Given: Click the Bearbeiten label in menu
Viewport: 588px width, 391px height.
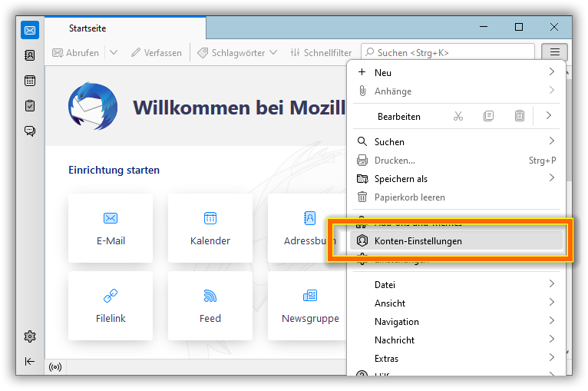Looking at the screenshot, I should click(399, 117).
